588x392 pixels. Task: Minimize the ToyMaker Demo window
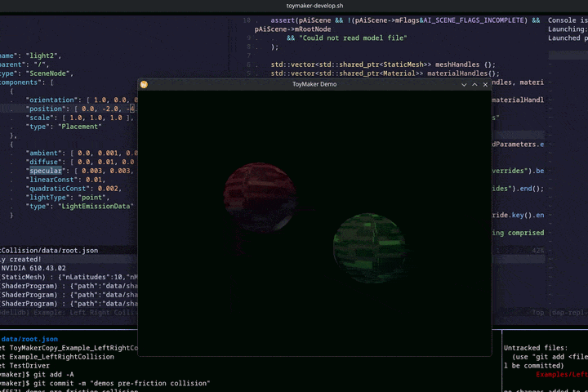coord(464,85)
